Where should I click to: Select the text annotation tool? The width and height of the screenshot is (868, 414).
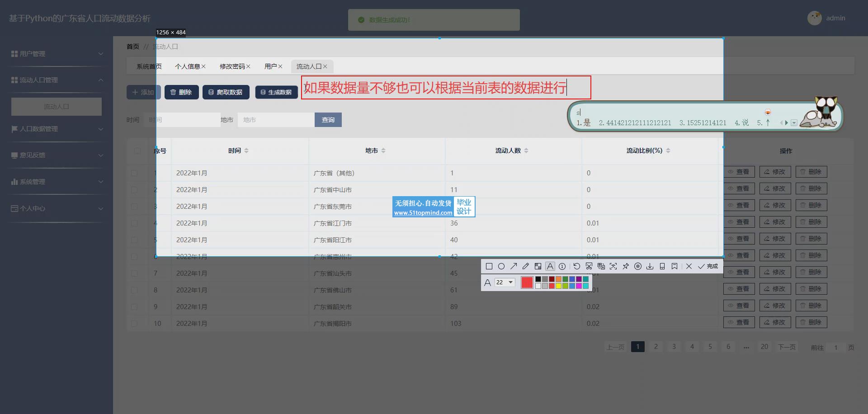click(550, 266)
